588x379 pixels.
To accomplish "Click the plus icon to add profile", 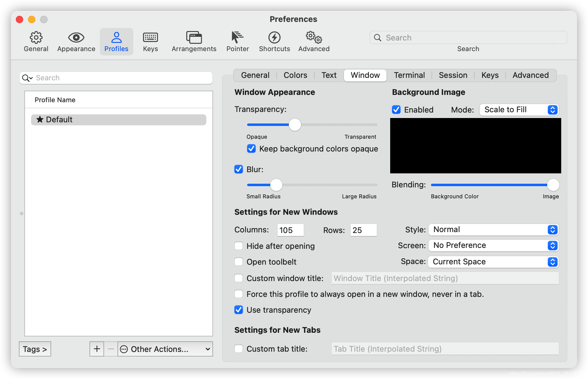I will click(97, 349).
